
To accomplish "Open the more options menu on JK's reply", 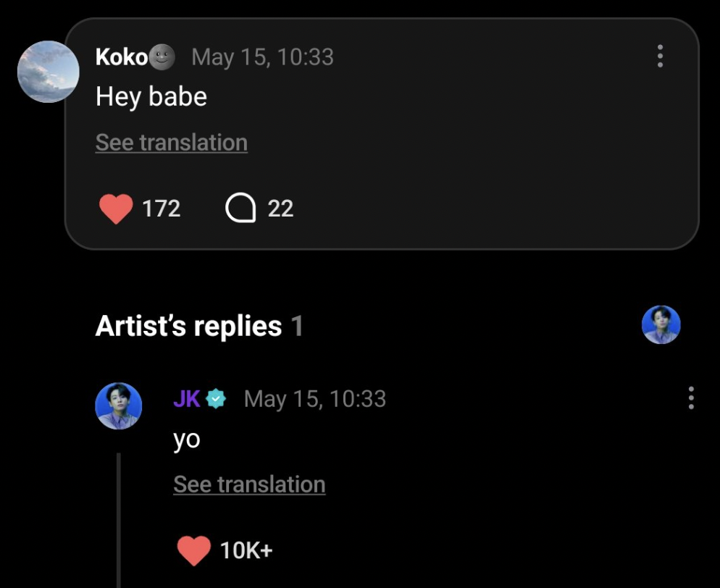I will click(x=691, y=398).
